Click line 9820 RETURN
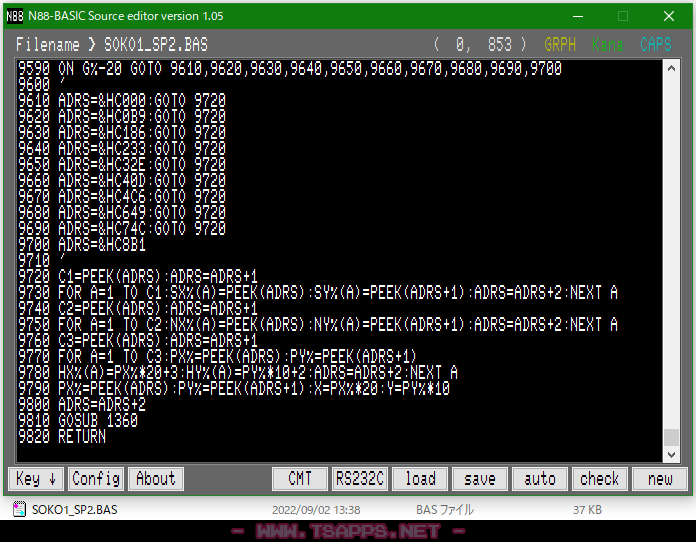The height and width of the screenshot is (542, 696). [x=62, y=436]
